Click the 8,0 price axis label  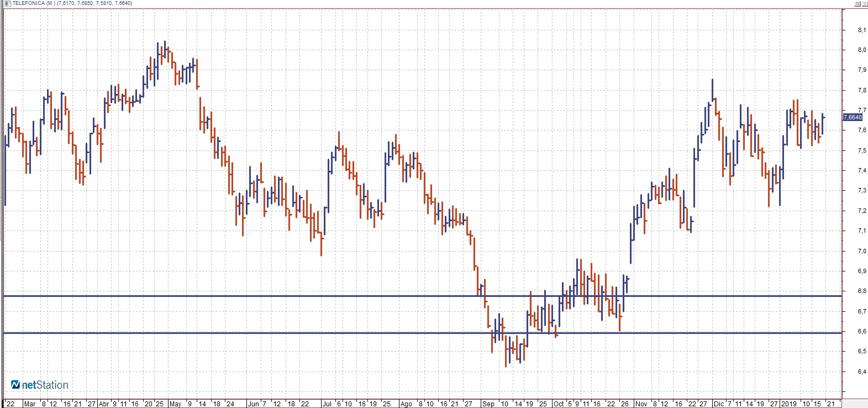[861, 50]
